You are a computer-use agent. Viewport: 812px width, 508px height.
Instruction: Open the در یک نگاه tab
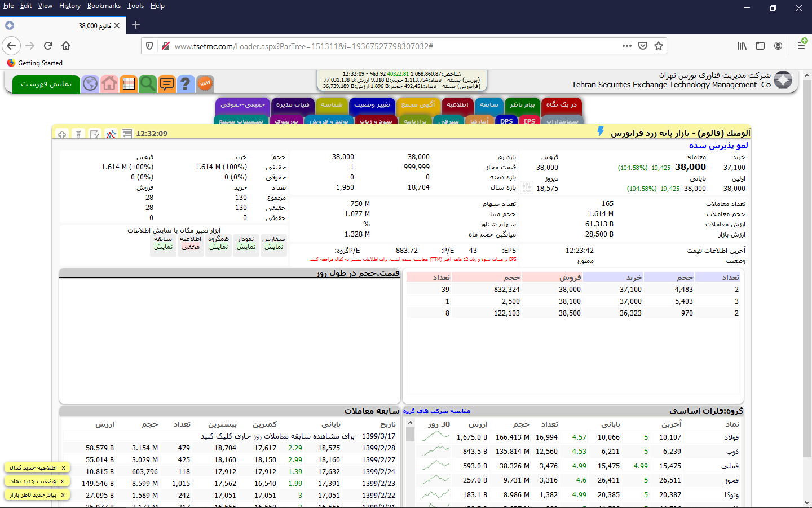561,105
